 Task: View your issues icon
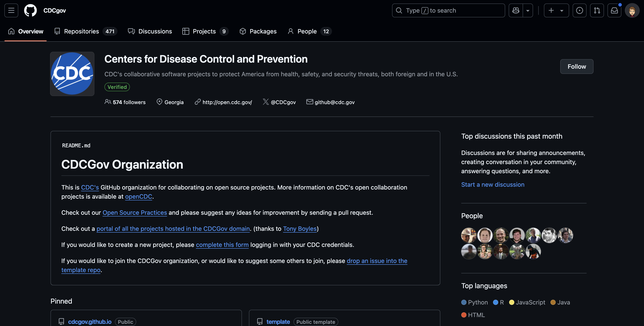579,10
